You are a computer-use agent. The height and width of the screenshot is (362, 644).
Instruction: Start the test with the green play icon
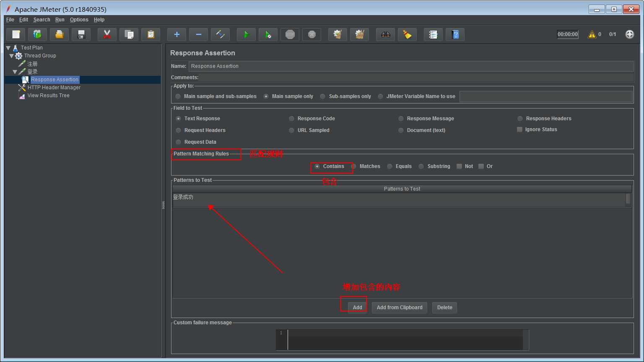tap(246, 34)
